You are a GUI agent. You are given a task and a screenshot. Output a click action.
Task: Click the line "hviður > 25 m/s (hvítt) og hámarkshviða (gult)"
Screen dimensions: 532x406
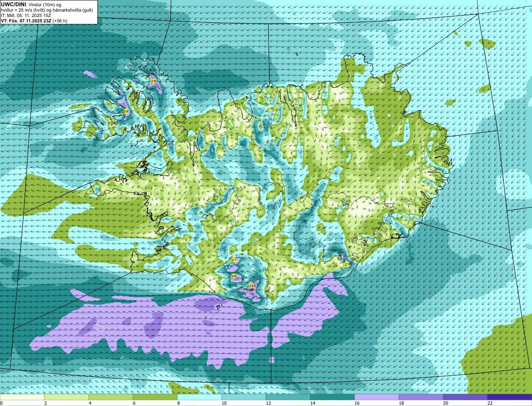(47, 10)
